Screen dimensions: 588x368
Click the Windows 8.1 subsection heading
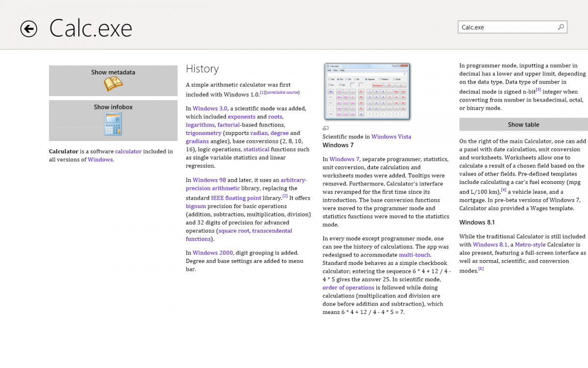(477, 223)
